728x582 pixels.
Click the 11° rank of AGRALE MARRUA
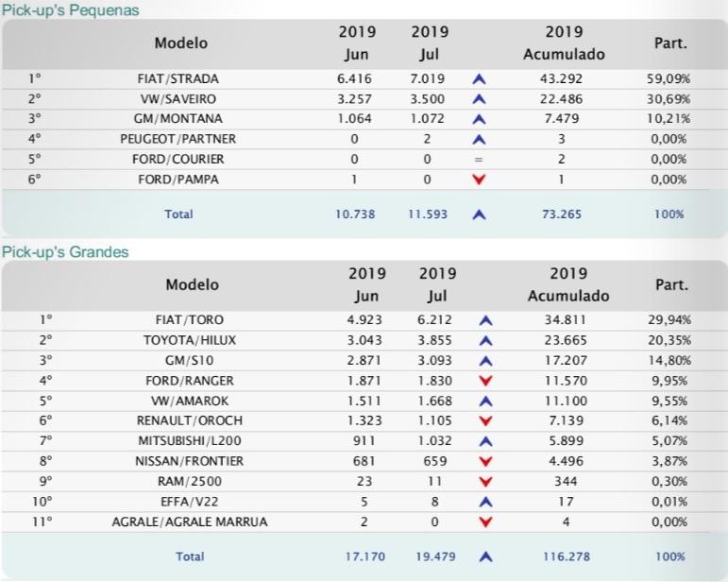42,522
